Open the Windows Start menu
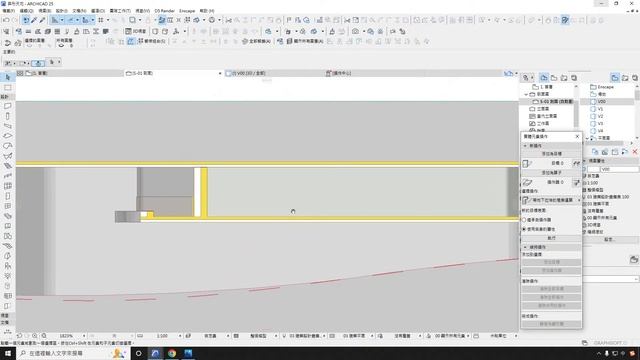This screenshot has width=640, height=360. coord(7,353)
